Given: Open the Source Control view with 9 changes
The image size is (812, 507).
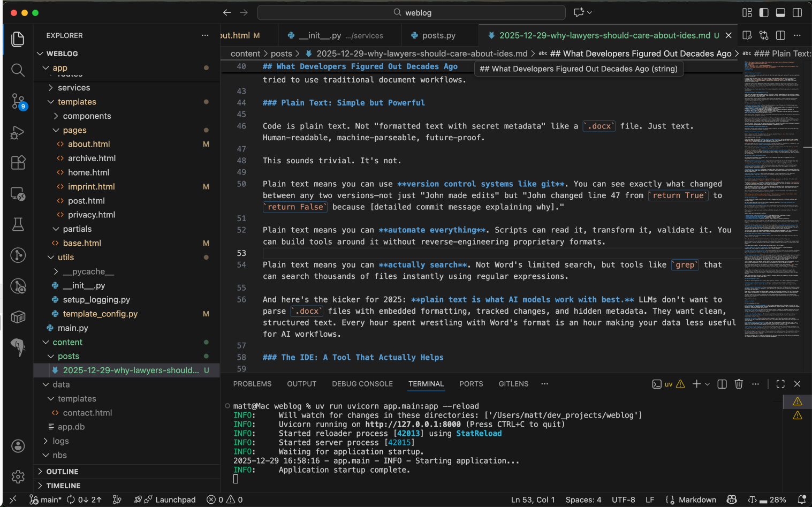Looking at the screenshot, I should tap(18, 102).
